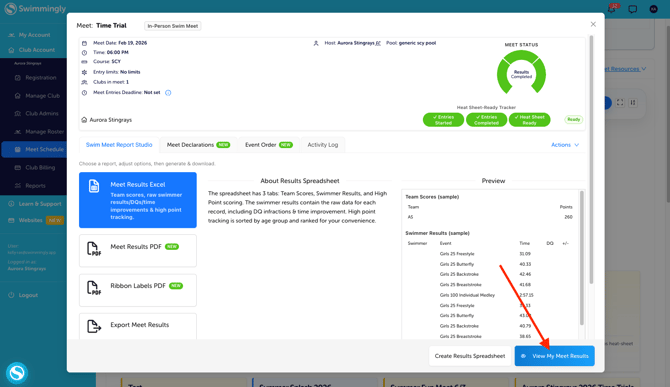
Task: Open the Swimmingly chat bubble widget
Action: pos(17,372)
